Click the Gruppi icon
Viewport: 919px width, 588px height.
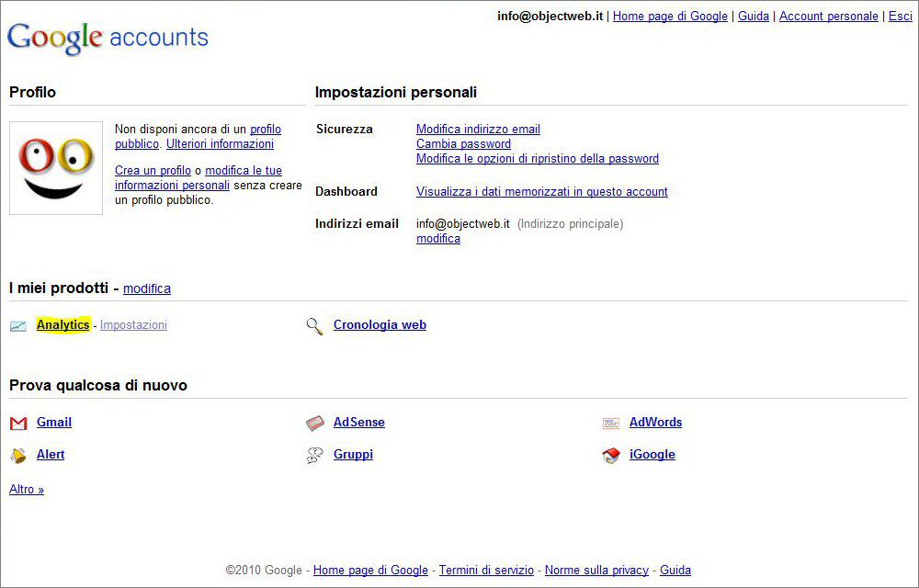tap(315, 455)
